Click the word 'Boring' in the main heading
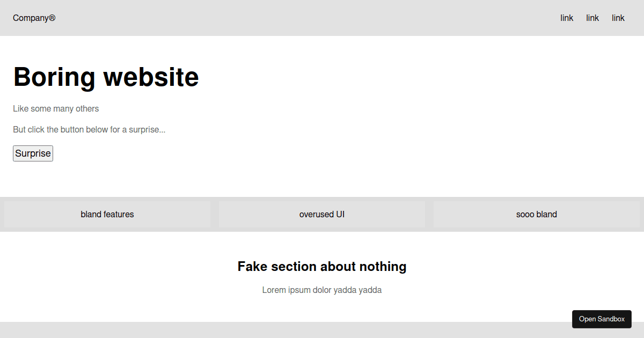The width and height of the screenshot is (644, 338). (x=54, y=77)
